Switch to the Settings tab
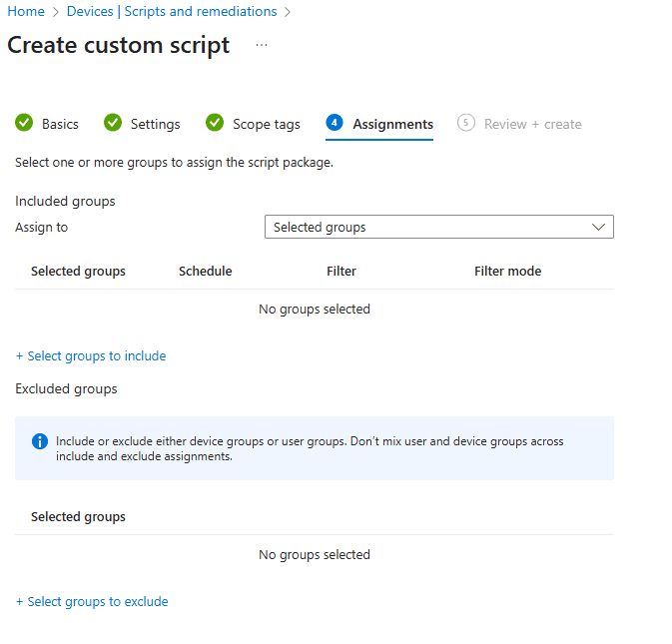Screen dimensions: 672x644 [x=155, y=125]
